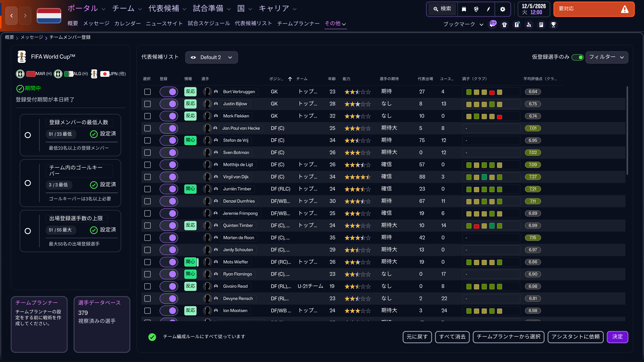Open the 9+ notifications chat icon

point(493,24)
